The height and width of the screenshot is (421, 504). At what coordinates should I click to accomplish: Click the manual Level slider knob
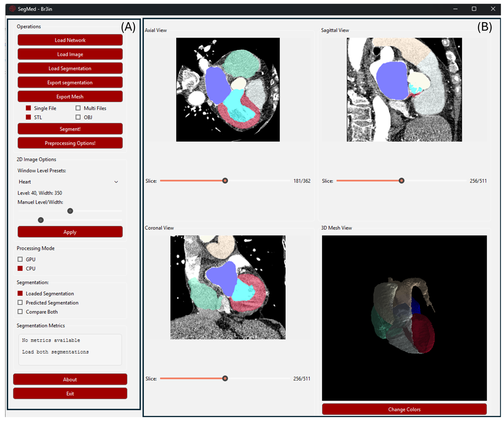[70, 211]
